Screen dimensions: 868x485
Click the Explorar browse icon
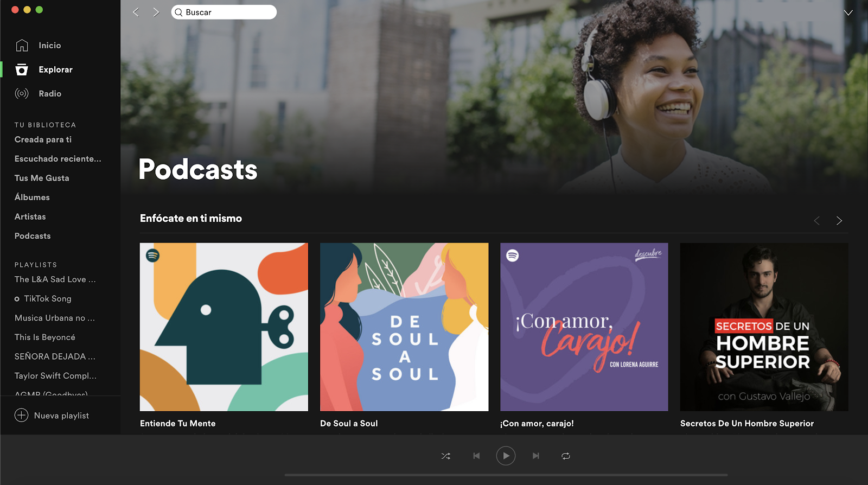(22, 69)
